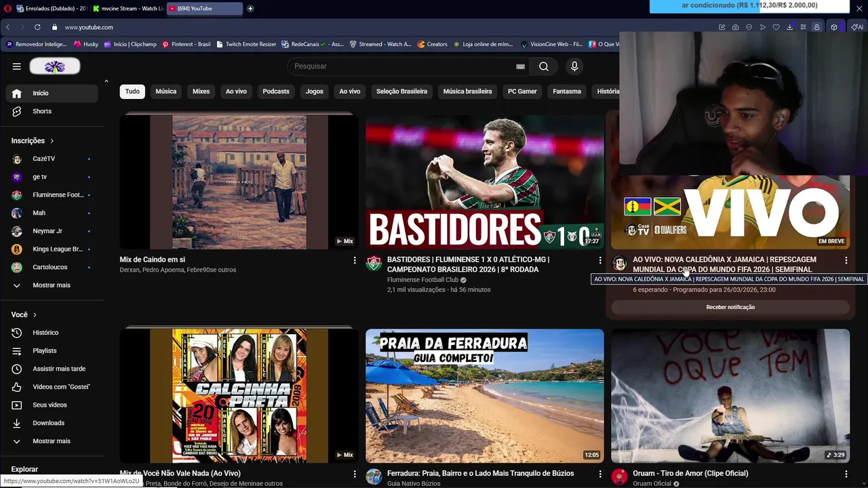Open the Opera profile account icon

tap(816, 27)
